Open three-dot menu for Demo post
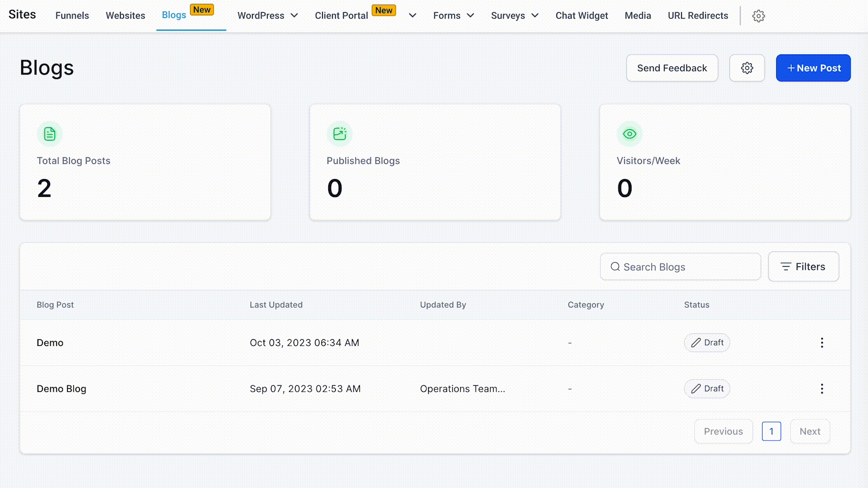The height and width of the screenshot is (488, 868). coord(822,343)
